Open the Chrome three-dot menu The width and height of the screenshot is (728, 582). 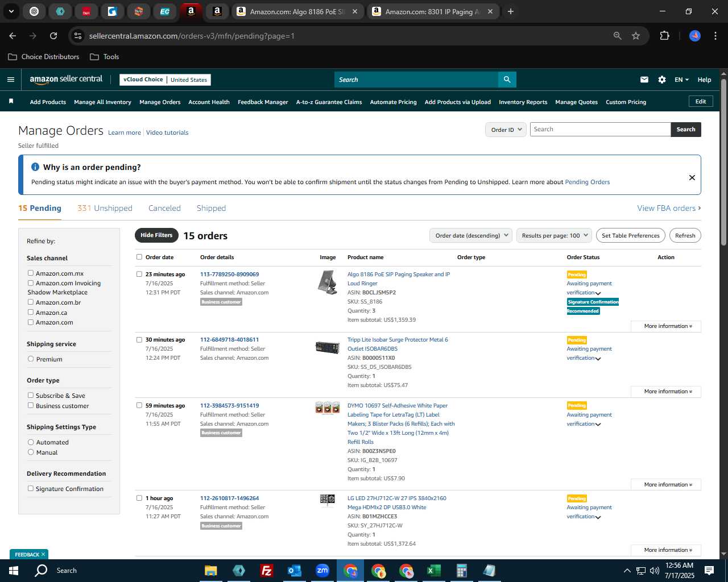714,36
